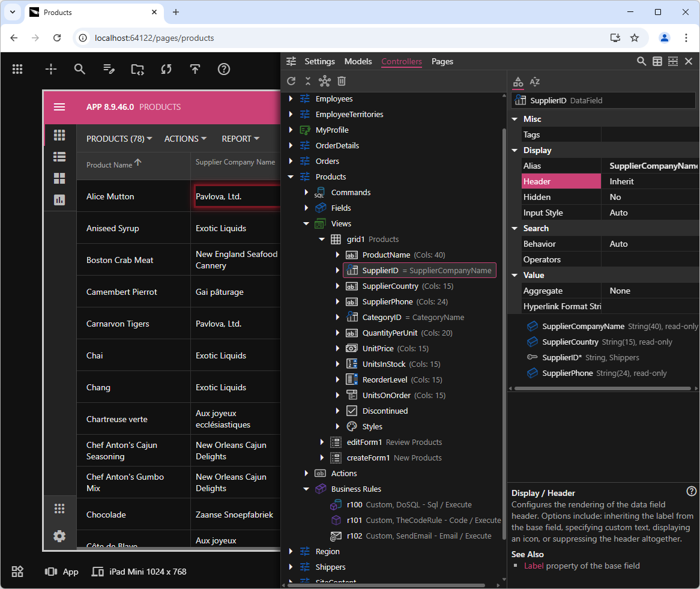The height and width of the screenshot is (589, 700).
Task: Switch to alphabetical property sorting
Action: pyautogui.click(x=534, y=82)
